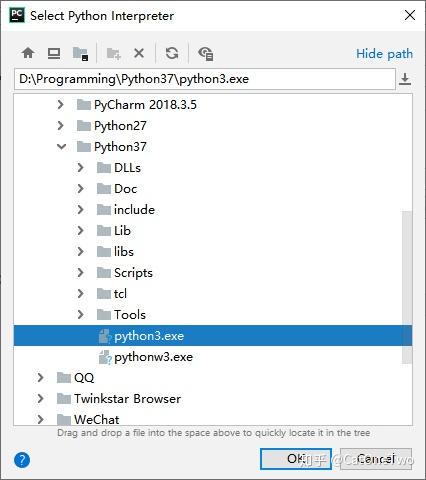Open the path history download-arrow icon

405,79
